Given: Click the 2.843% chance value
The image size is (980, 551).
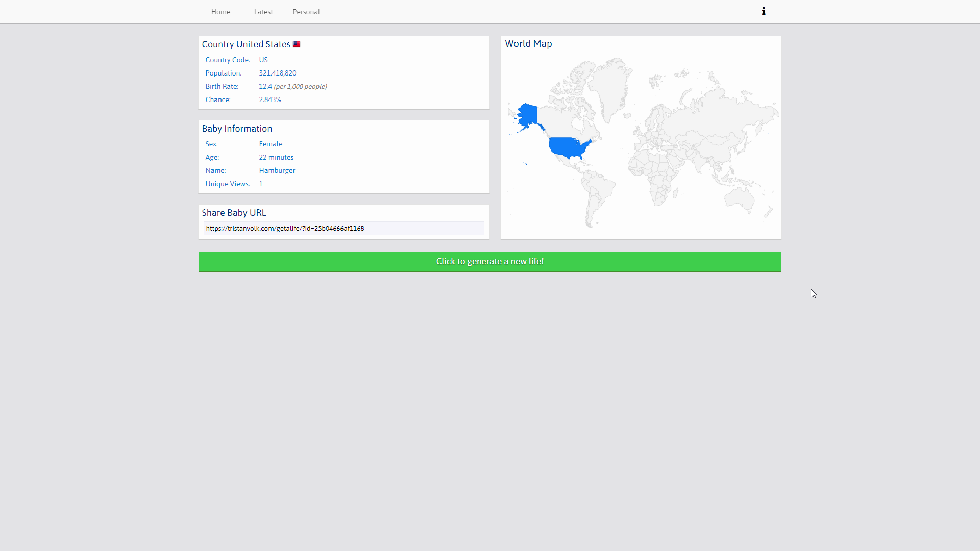Looking at the screenshot, I should coord(270,99).
